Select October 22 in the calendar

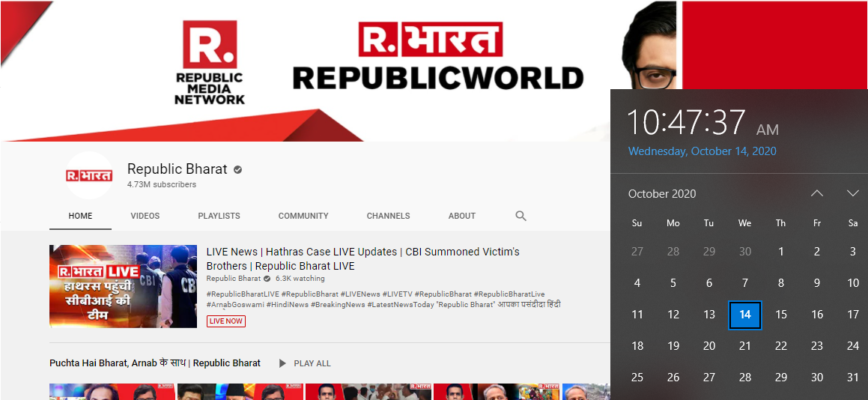click(x=780, y=346)
